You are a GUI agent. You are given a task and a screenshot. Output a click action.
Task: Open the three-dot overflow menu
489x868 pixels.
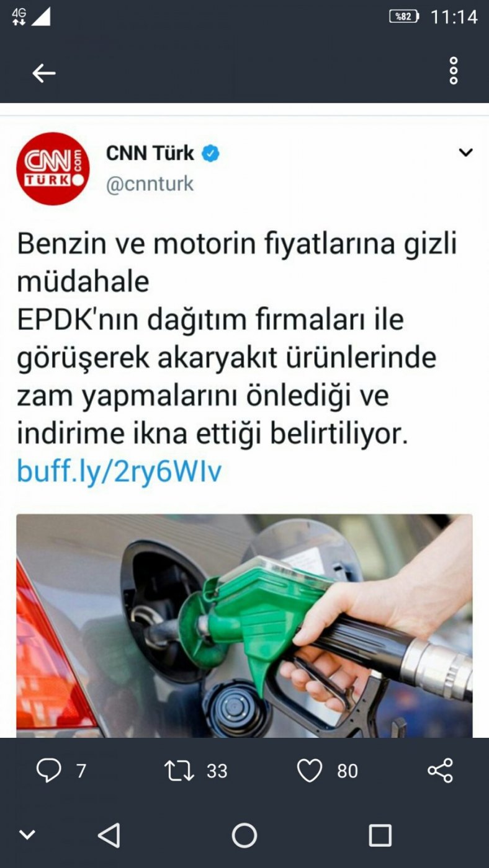point(454,71)
